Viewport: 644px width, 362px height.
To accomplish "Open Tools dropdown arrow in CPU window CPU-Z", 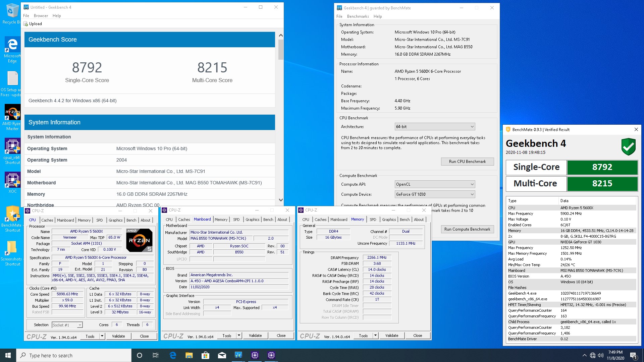I will (x=102, y=336).
